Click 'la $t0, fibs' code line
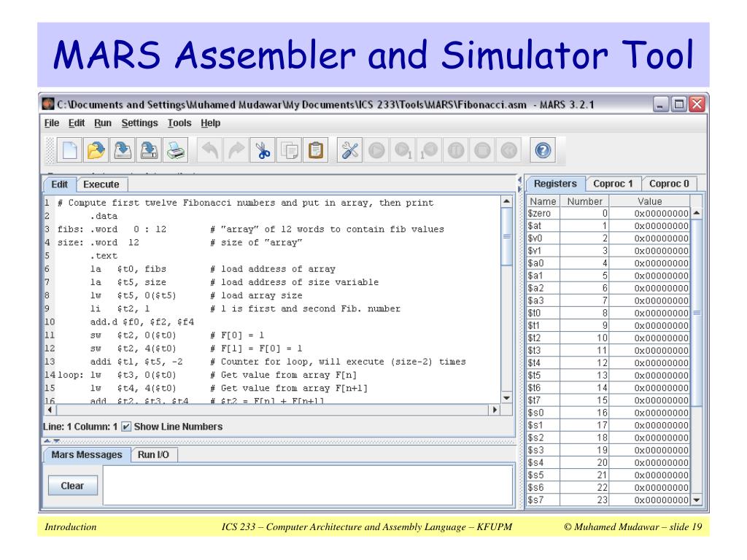Screen dimensions: 747x560 [128, 269]
